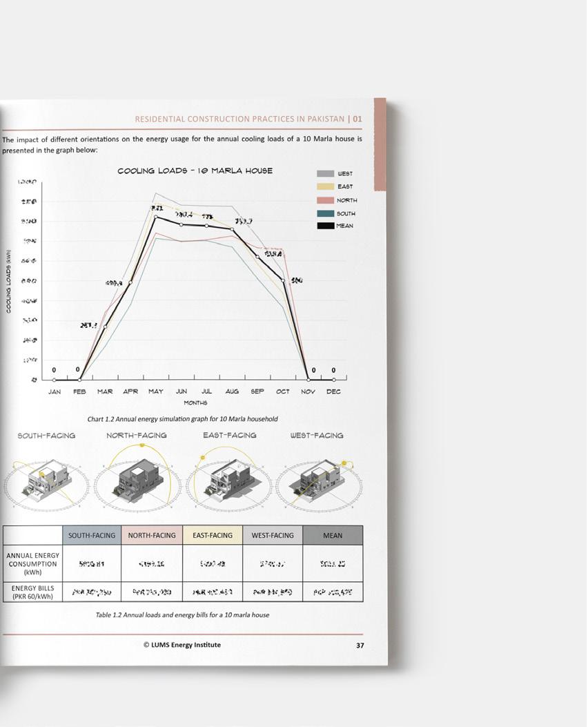
Task: Click the mean data point for September
Action: 257,256
